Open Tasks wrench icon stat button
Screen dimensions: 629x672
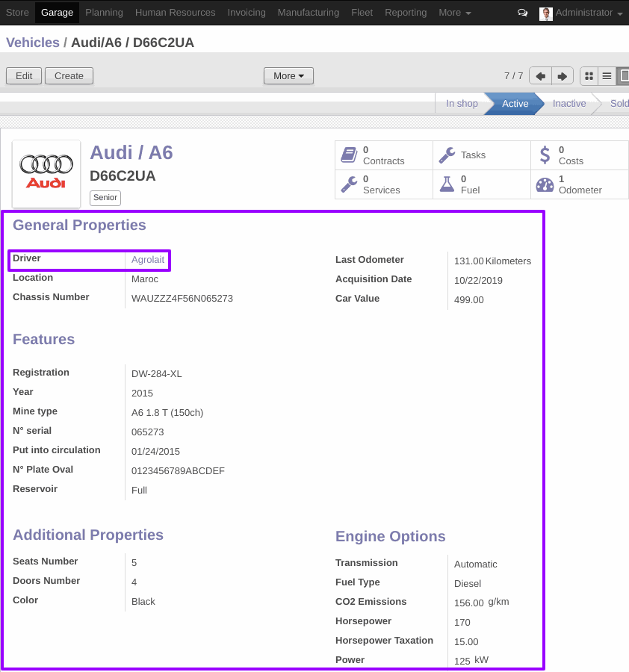coord(482,155)
